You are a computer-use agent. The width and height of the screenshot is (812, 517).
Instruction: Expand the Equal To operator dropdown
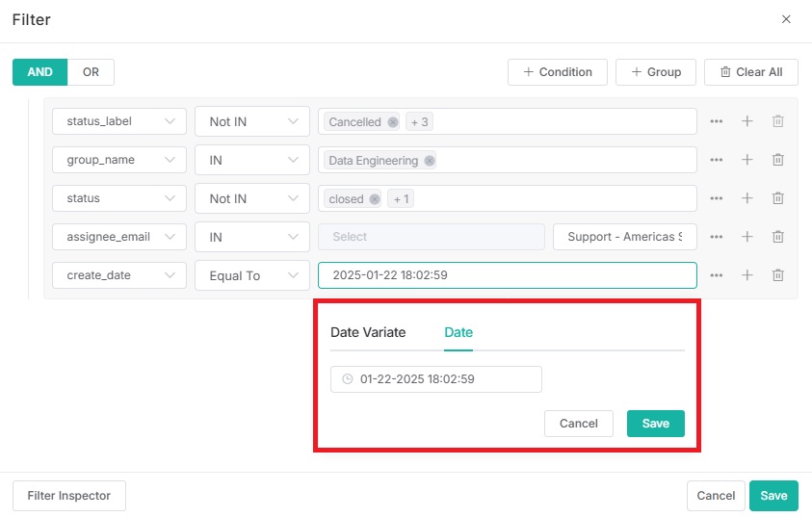tap(251, 275)
